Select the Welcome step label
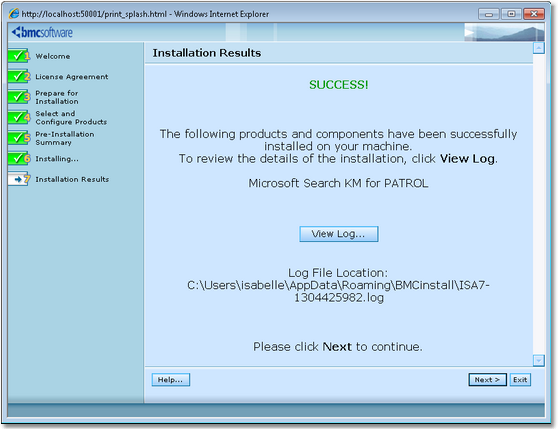Screen dimensions: 558x431 [53, 56]
